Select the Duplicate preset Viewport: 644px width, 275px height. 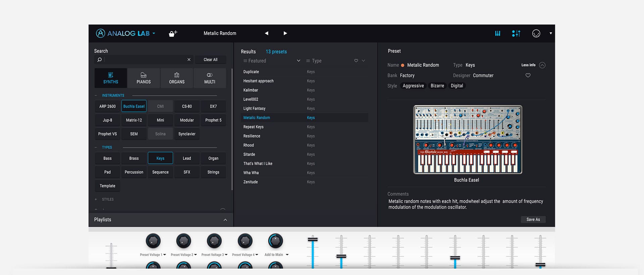point(305,72)
